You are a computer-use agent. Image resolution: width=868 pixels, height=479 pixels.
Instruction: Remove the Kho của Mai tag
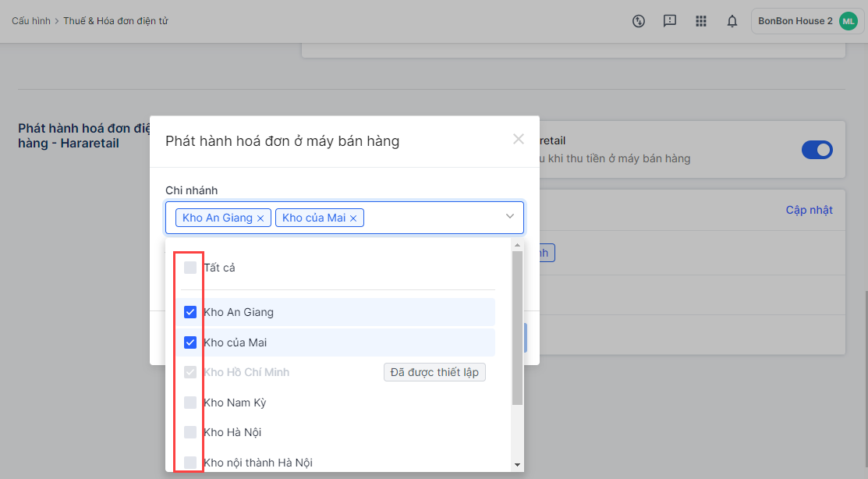pyautogui.click(x=353, y=218)
